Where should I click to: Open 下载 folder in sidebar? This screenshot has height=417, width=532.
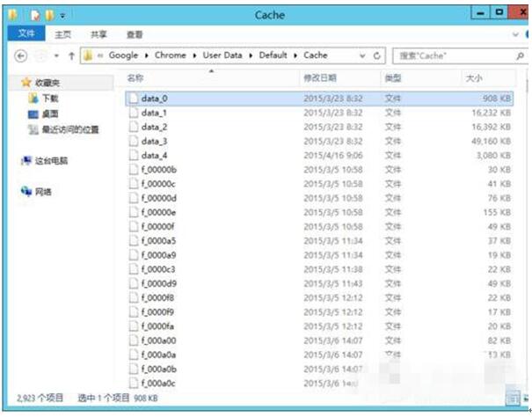pyautogui.click(x=50, y=99)
